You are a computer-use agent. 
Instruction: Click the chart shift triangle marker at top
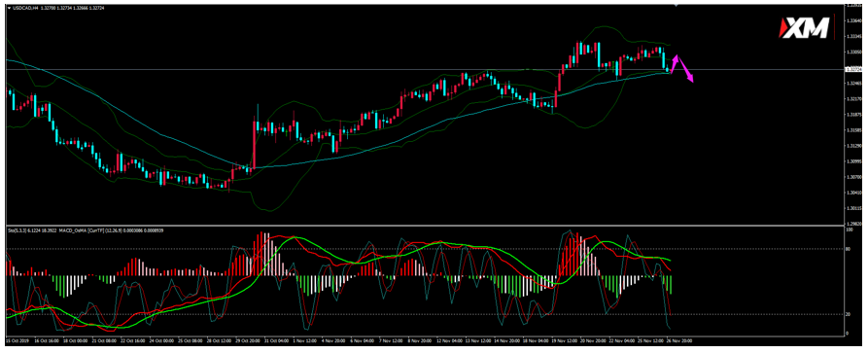click(676, 5)
